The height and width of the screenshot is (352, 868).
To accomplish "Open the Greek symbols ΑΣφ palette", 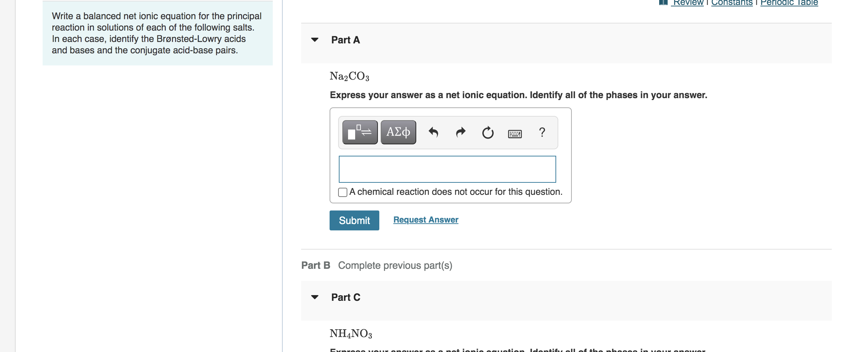I will (398, 132).
